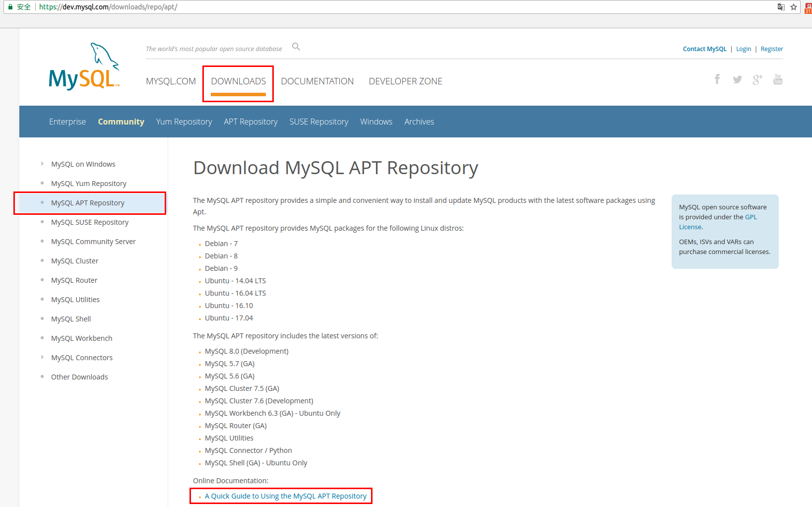
Task: Click the Register link
Action: click(772, 49)
